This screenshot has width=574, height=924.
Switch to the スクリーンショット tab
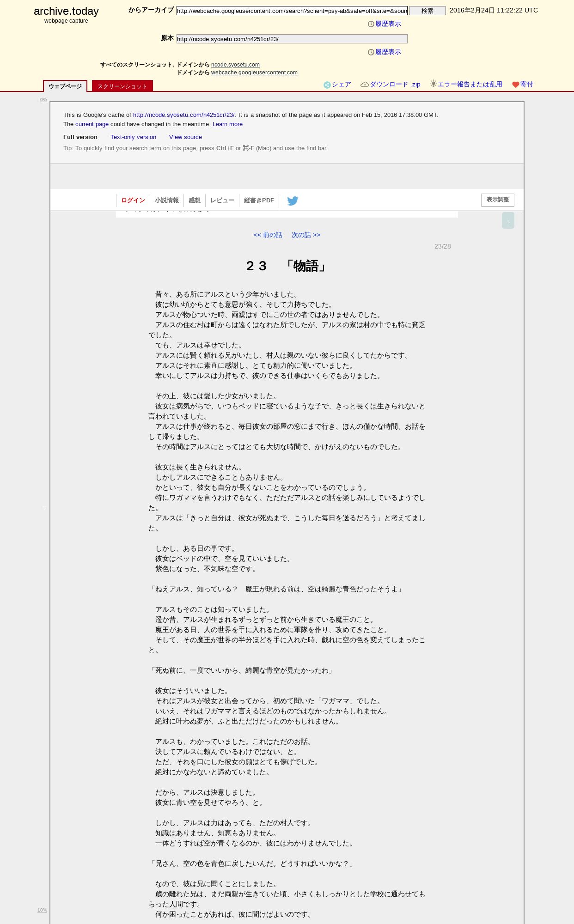[x=122, y=86]
